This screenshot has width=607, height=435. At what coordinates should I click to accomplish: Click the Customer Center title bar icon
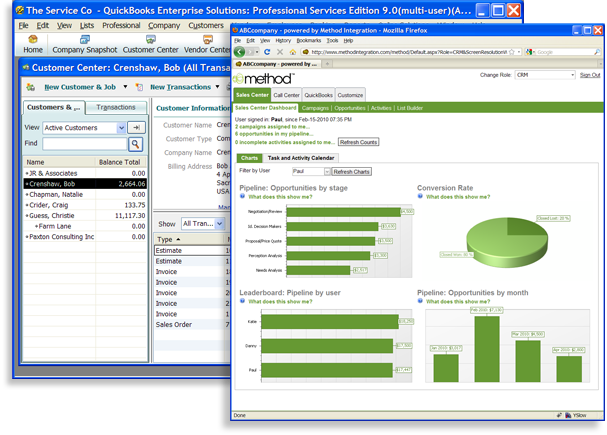click(x=26, y=68)
